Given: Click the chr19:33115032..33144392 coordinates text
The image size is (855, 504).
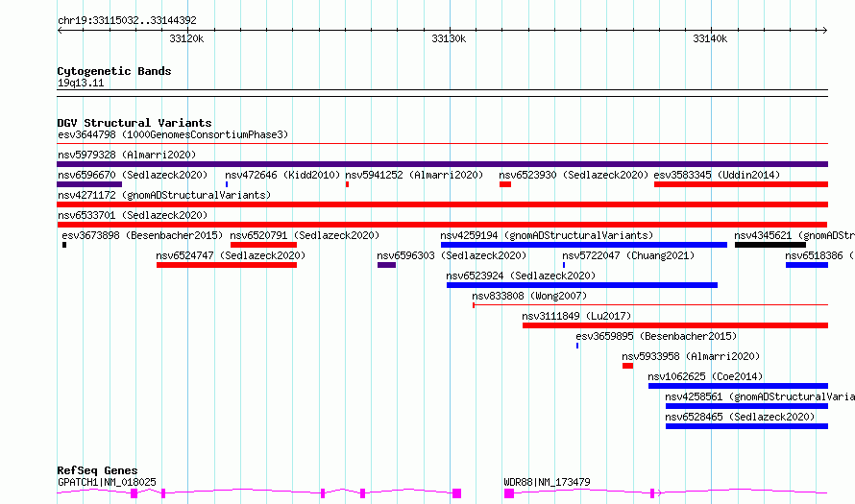Looking at the screenshot, I should point(127,21).
